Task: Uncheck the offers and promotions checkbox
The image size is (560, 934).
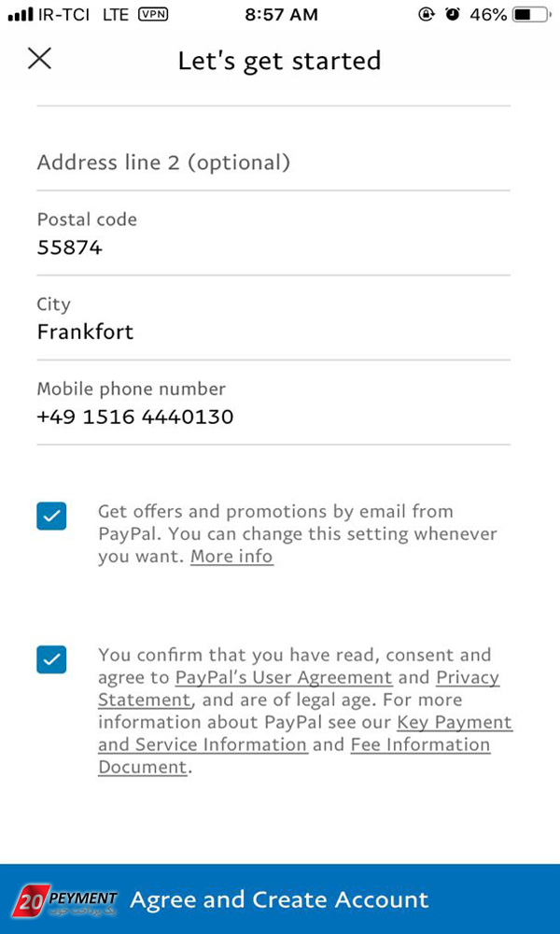Action: [x=51, y=516]
